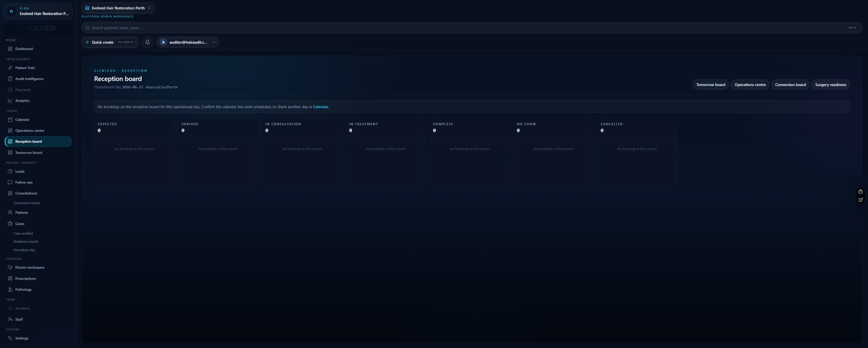Go to the Operations centre header button
868x348 pixels.
click(750, 85)
